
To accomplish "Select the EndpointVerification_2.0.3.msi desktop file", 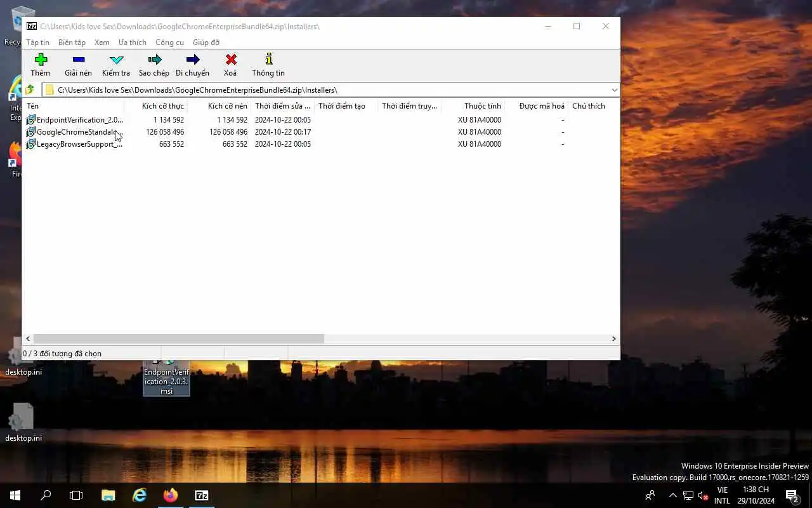I will point(166,378).
